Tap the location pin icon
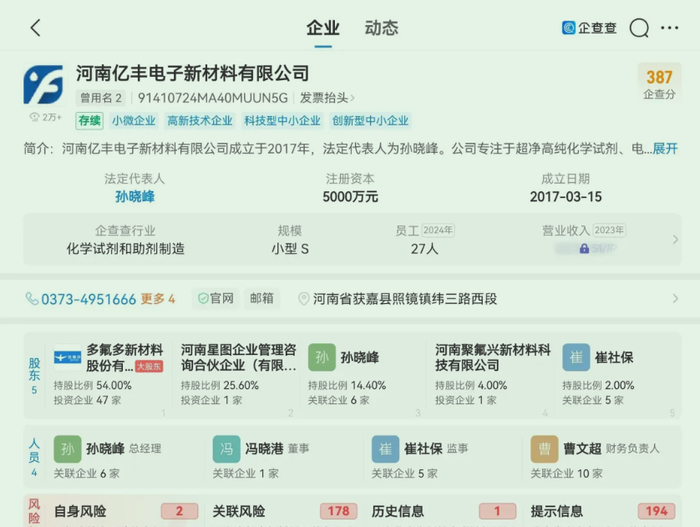 304,298
